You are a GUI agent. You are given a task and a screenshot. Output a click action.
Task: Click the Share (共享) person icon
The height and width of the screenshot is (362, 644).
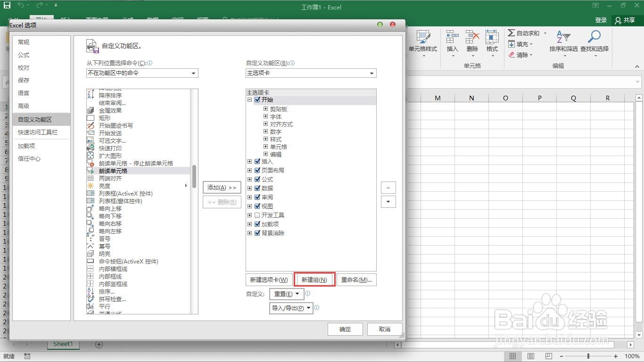(x=618, y=20)
